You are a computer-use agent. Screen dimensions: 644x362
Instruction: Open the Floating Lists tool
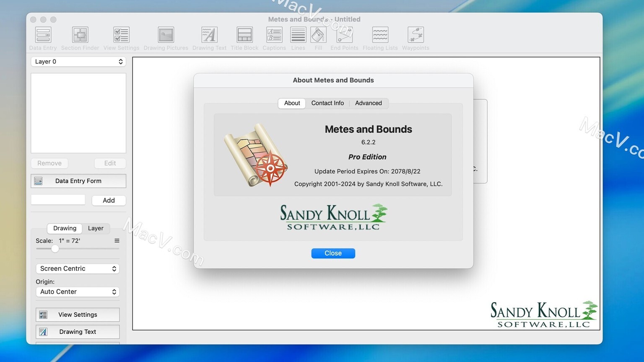[380, 35]
